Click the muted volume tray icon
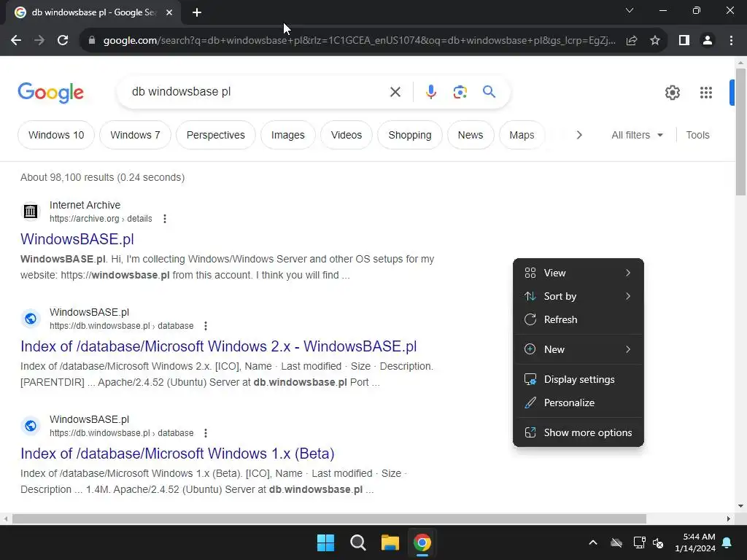This screenshot has width=747, height=560. pyautogui.click(x=658, y=542)
